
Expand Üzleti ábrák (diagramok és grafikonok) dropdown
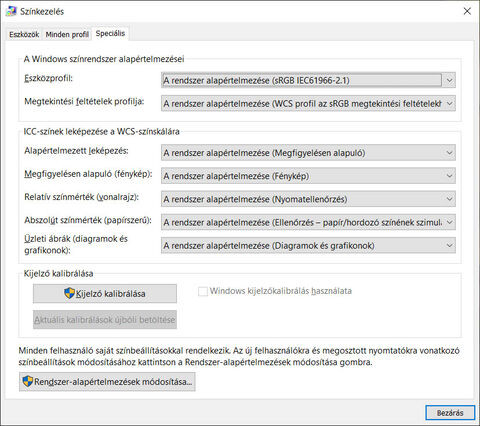click(x=308, y=246)
